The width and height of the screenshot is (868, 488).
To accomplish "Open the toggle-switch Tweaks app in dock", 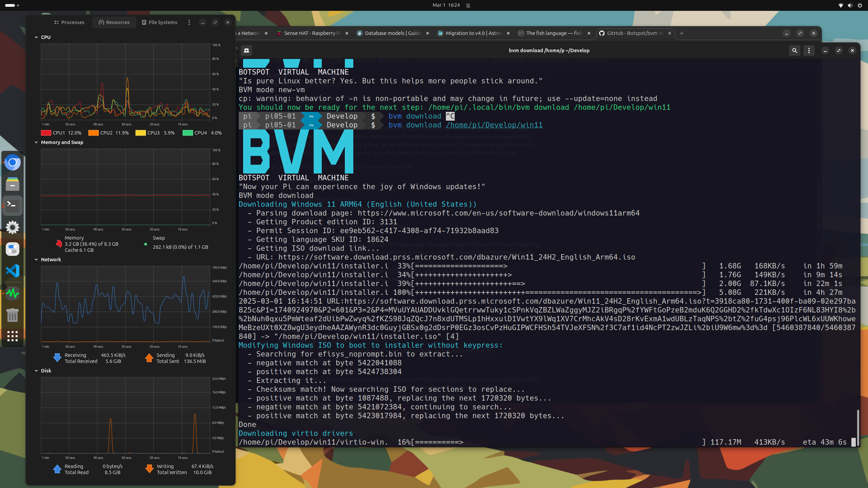I will click(13, 249).
